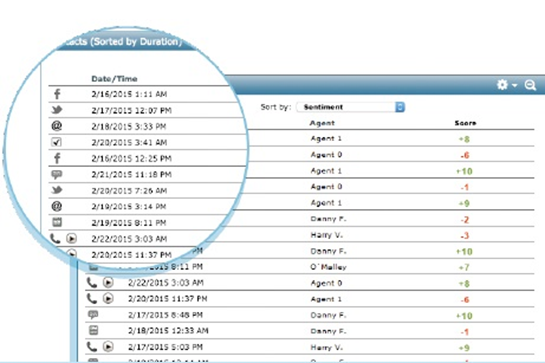Click Agent 0 in the -6 row

click(326, 155)
